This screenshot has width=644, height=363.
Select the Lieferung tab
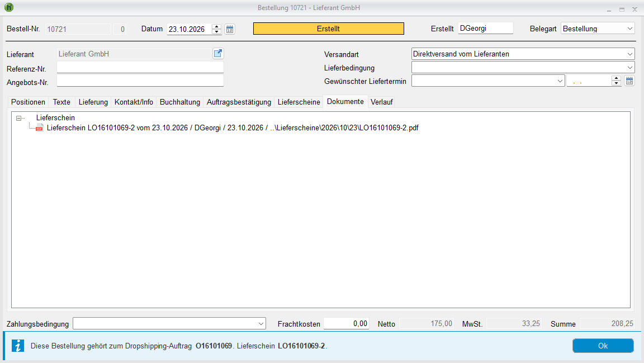(x=93, y=102)
